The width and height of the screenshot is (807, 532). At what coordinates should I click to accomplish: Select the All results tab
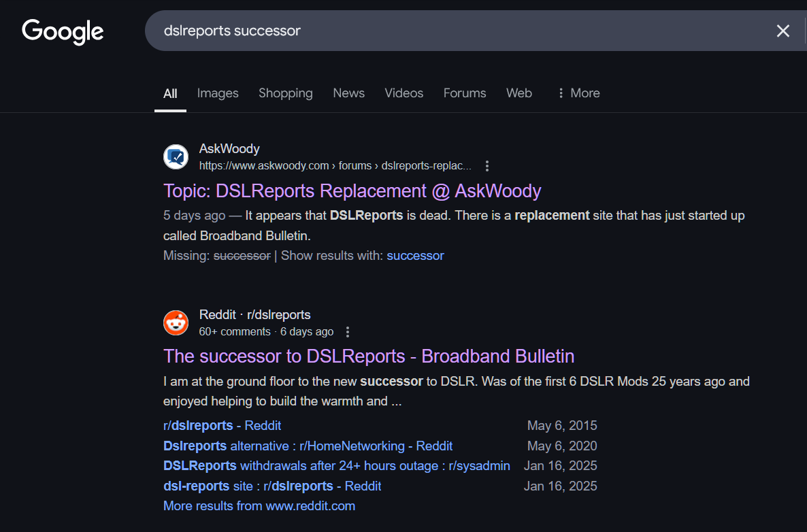point(170,93)
